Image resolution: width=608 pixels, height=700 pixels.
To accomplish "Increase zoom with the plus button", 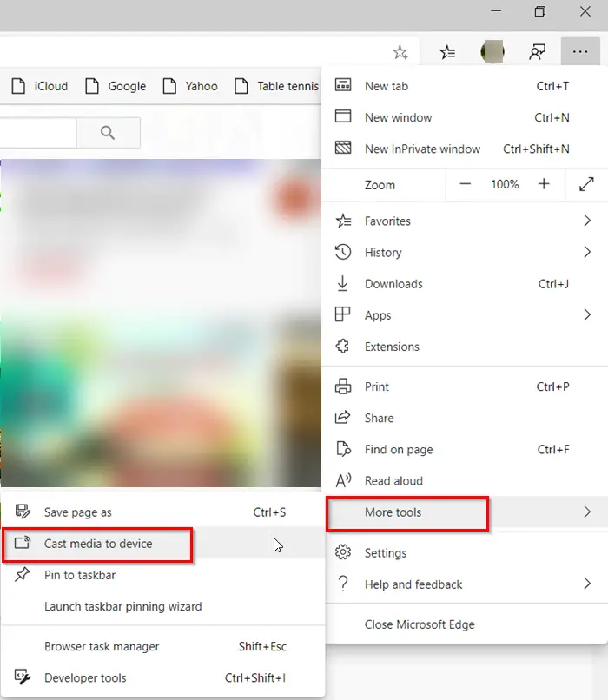I will point(543,184).
